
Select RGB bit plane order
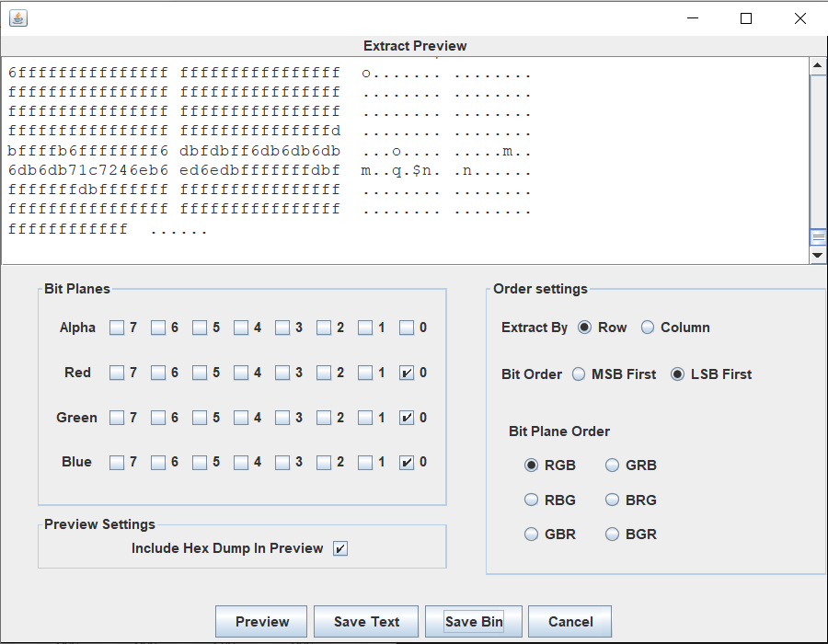[531, 465]
